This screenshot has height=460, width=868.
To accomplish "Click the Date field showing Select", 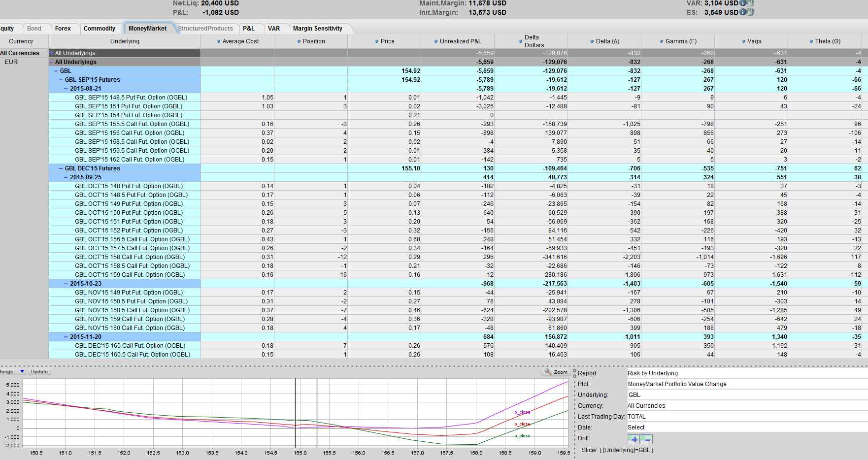I will [747, 427].
